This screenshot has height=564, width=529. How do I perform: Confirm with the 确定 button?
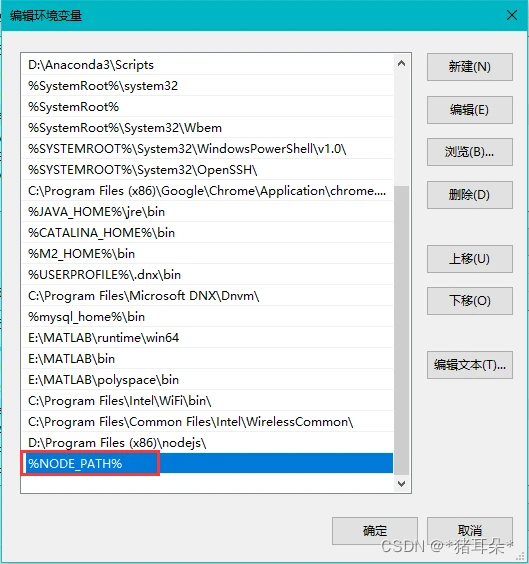click(375, 531)
